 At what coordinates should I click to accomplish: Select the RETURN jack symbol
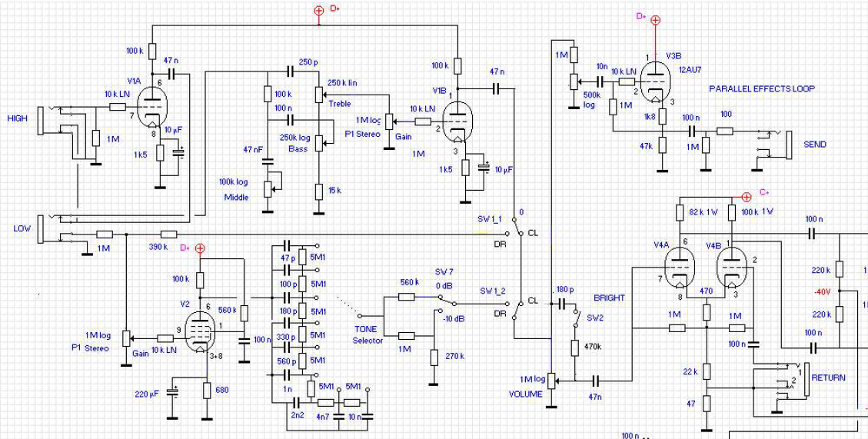(805, 378)
